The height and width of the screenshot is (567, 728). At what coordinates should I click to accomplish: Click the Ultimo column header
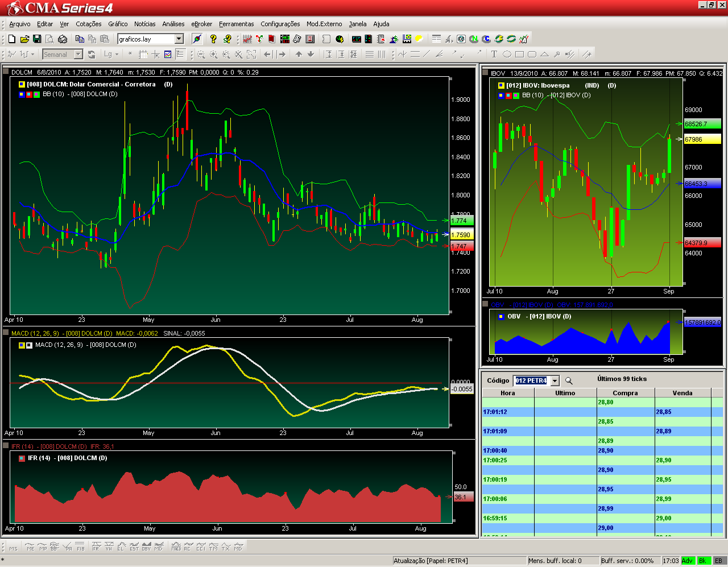[x=565, y=393]
